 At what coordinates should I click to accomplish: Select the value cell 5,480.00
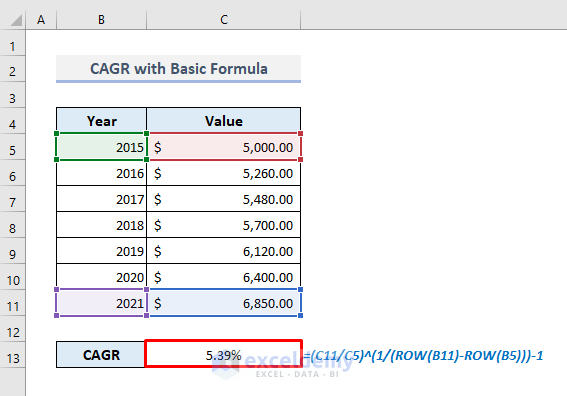(x=224, y=199)
